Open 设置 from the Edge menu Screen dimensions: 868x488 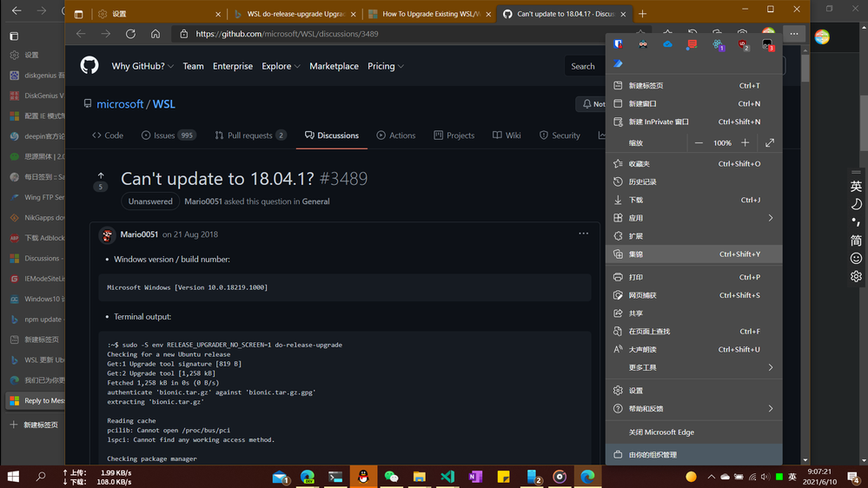coord(693,391)
